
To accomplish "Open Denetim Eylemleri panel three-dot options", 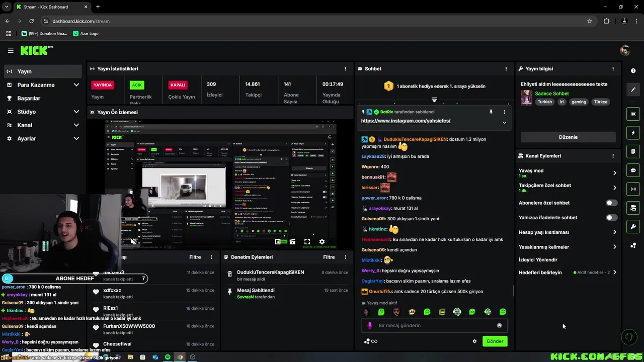I will pos(345,257).
